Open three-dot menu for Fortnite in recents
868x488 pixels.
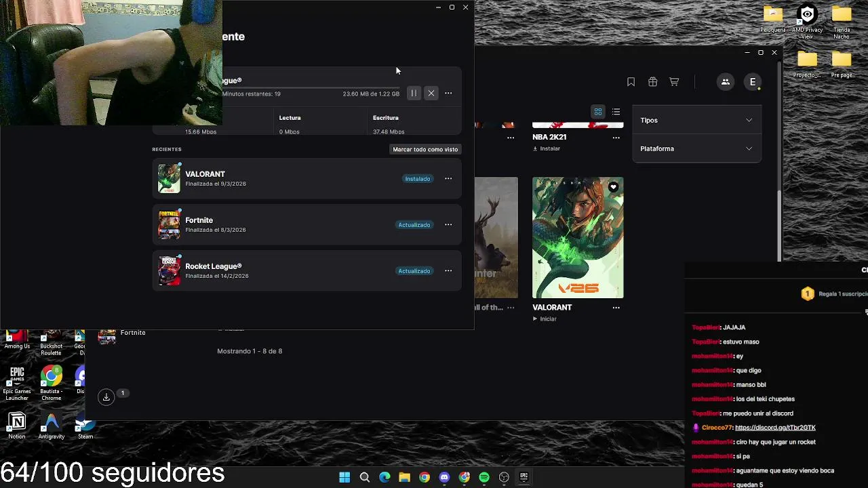pos(448,225)
